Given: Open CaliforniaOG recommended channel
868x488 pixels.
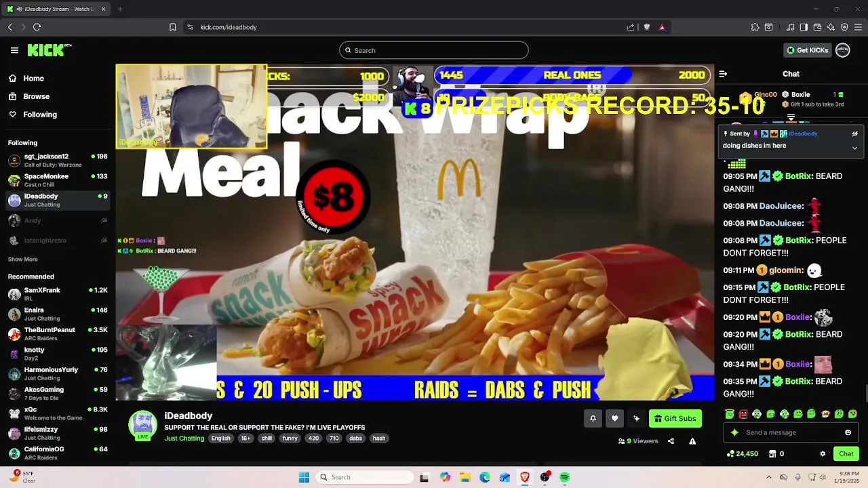Looking at the screenshot, I should pyautogui.click(x=58, y=453).
